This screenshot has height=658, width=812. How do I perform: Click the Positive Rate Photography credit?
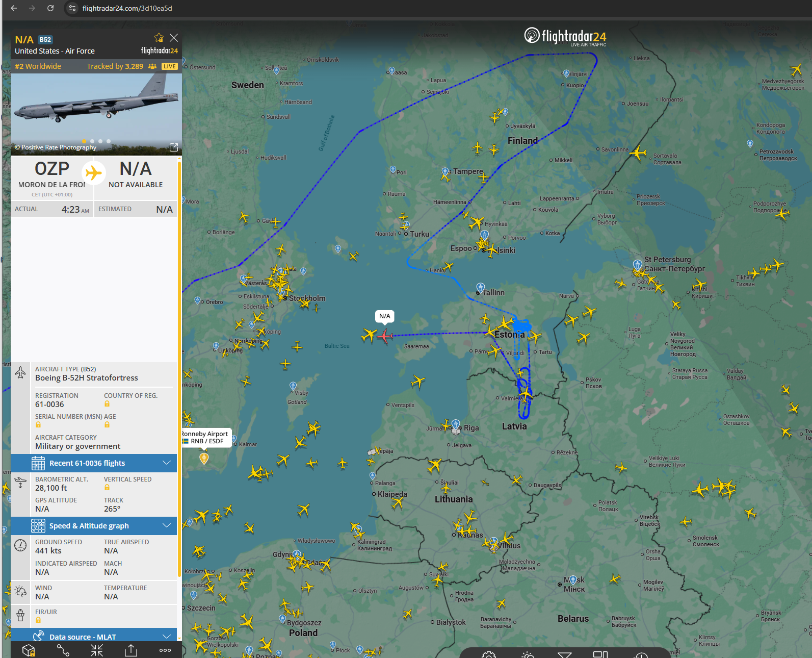pos(56,147)
